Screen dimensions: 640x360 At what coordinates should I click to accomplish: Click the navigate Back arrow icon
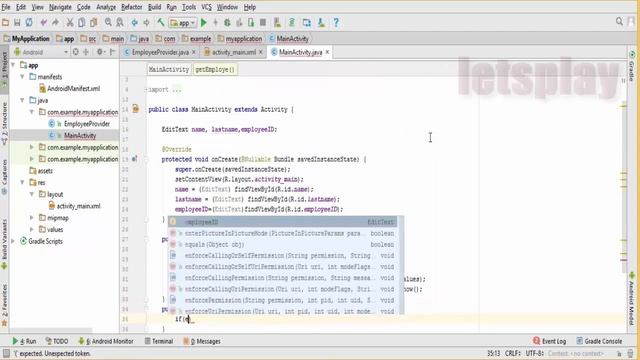(134, 23)
